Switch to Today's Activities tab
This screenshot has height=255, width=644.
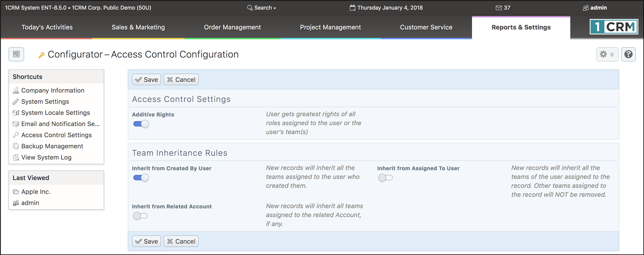47,27
